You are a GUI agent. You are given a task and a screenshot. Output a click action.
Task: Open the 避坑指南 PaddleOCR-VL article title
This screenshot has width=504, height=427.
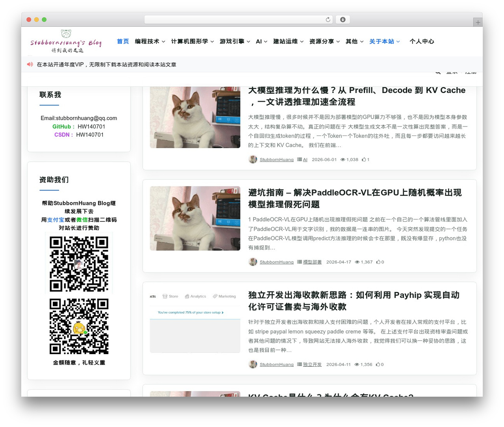coord(355,198)
